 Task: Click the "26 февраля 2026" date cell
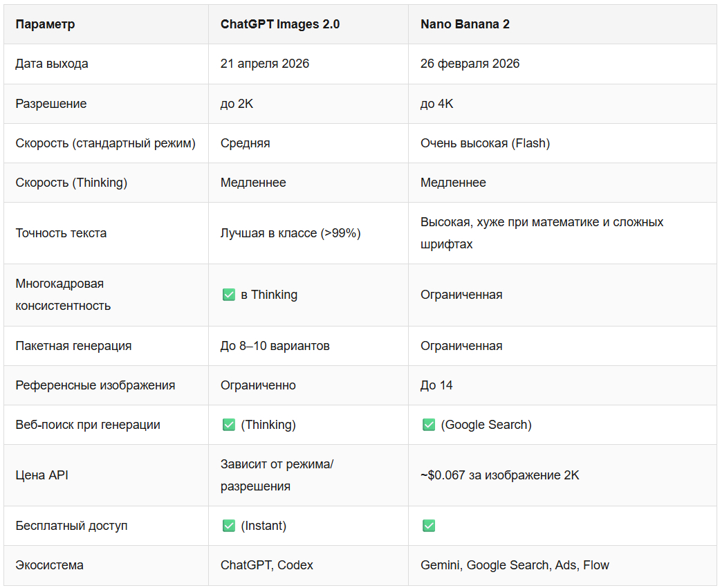(x=470, y=64)
